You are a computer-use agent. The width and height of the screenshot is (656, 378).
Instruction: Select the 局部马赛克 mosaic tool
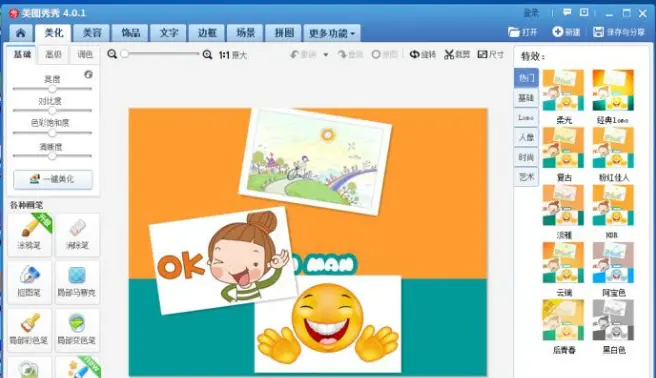point(77,282)
